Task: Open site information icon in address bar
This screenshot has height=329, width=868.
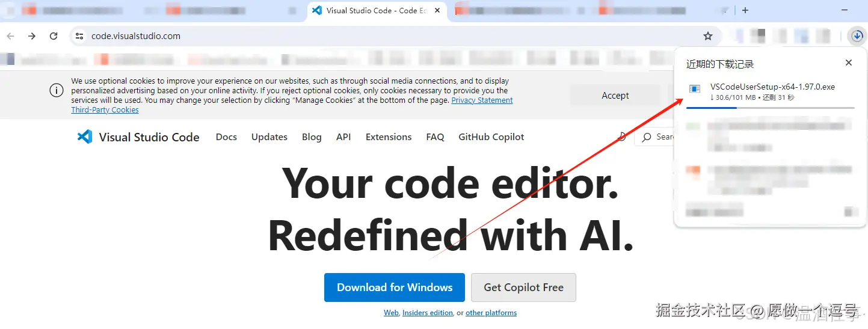Action: [79, 36]
